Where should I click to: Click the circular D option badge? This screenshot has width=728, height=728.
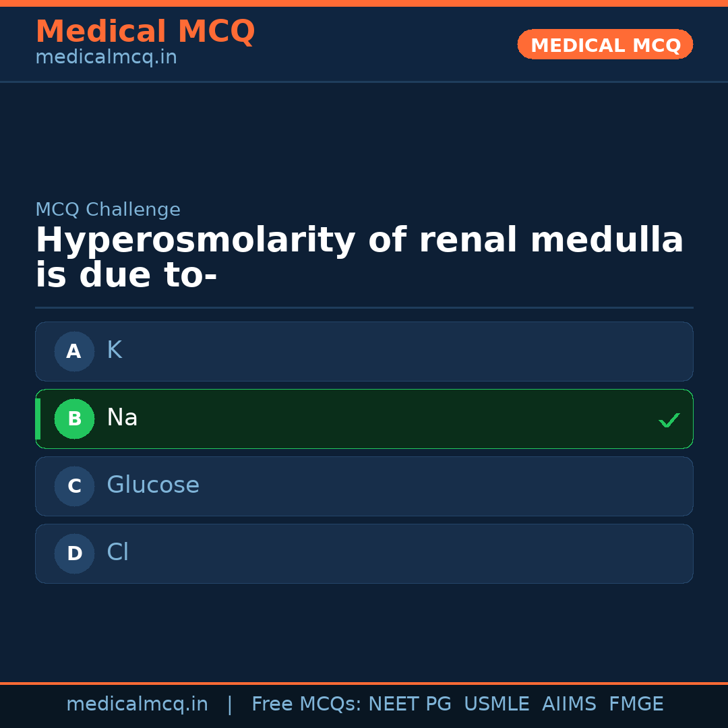click(74, 553)
